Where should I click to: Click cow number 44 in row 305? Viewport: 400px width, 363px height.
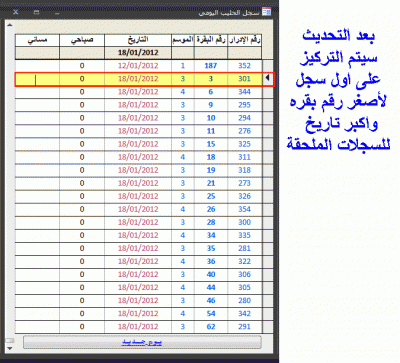211,287
